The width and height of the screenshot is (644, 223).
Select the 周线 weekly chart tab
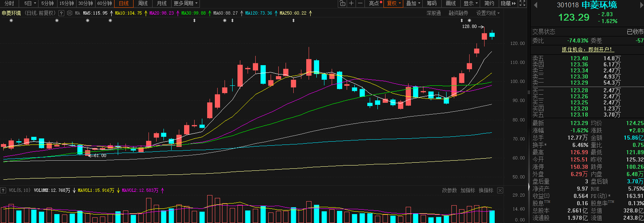point(143,4)
